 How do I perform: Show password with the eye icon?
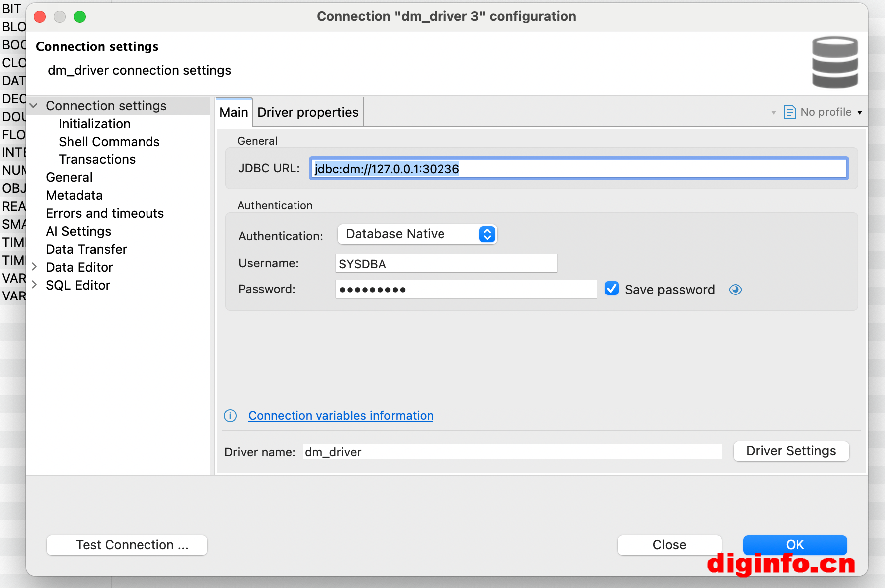(x=736, y=290)
